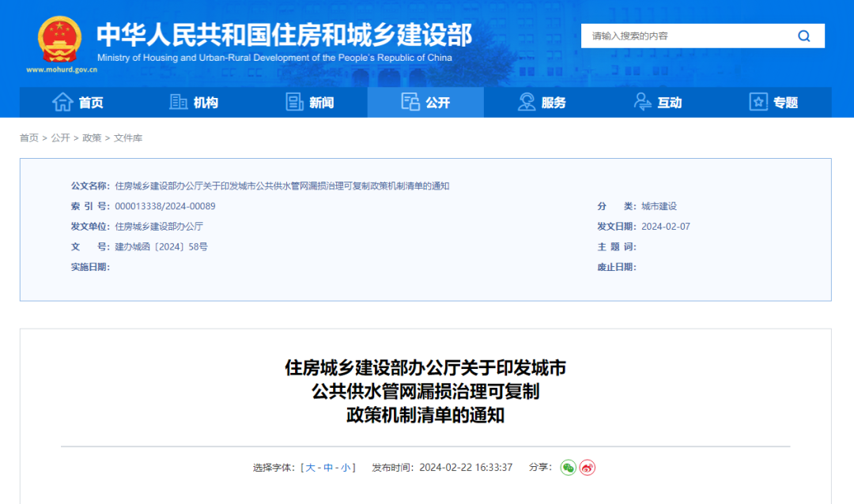The height and width of the screenshot is (504, 854).
Task: Open the 首页 navigation tab
Action: point(77,103)
